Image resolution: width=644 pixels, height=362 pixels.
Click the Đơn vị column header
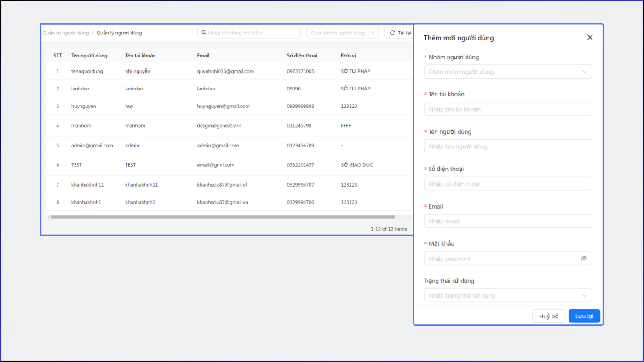click(348, 56)
